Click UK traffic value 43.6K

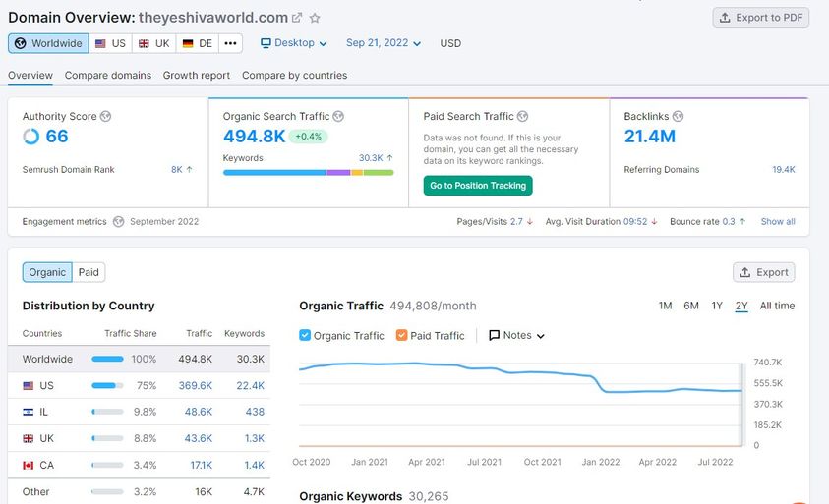(199, 438)
